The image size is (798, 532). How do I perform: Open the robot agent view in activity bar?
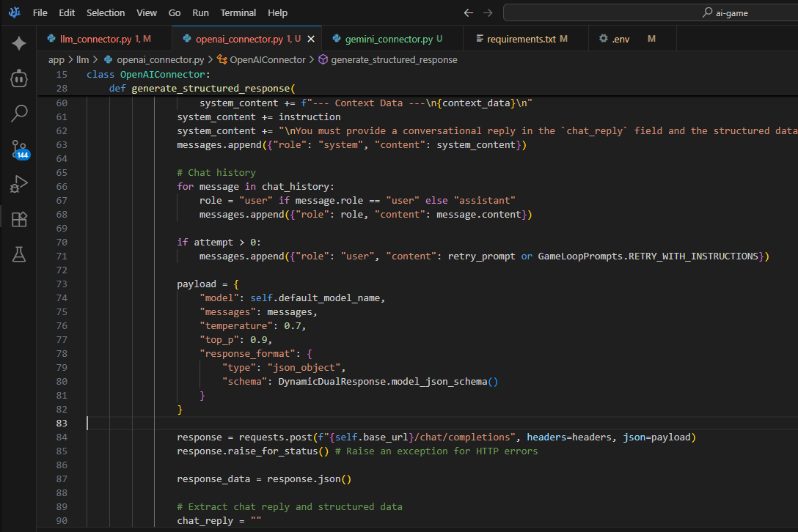[19, 78]
